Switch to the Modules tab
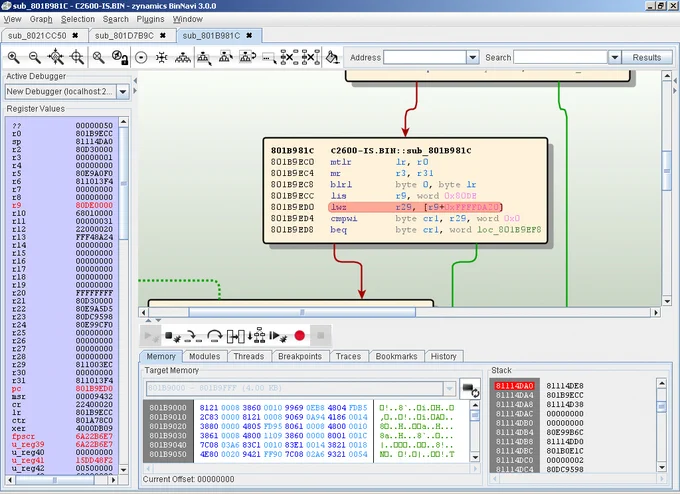This screenshot has height=494, width=680. click(x=204, y=356)
